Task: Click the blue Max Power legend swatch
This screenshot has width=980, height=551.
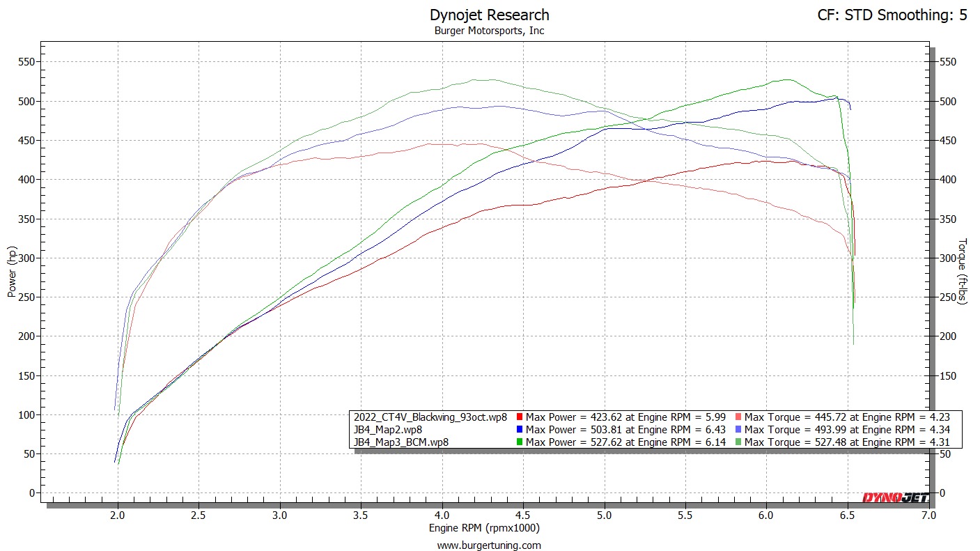Action: tap(520, 429)
